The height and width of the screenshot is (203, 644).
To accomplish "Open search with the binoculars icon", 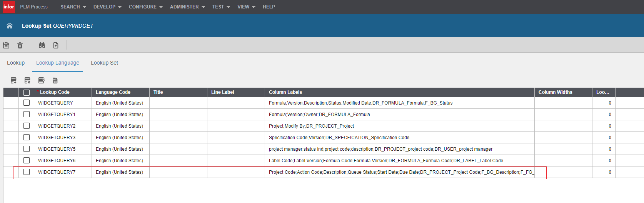I will (x=42, y=45).
